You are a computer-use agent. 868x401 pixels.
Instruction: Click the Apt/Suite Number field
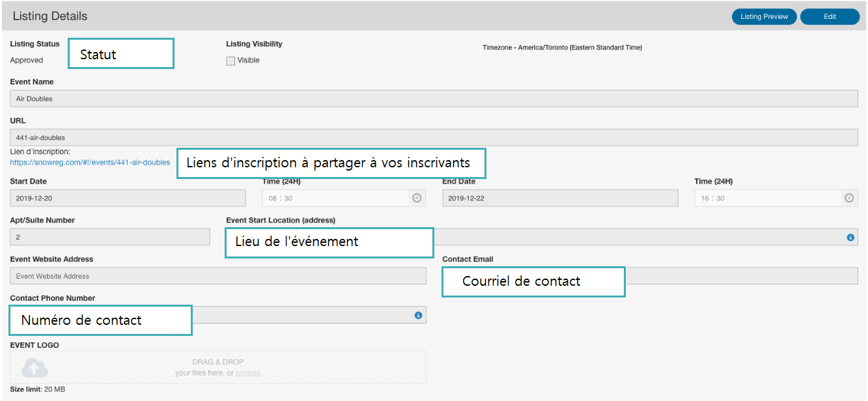[110, 238]
